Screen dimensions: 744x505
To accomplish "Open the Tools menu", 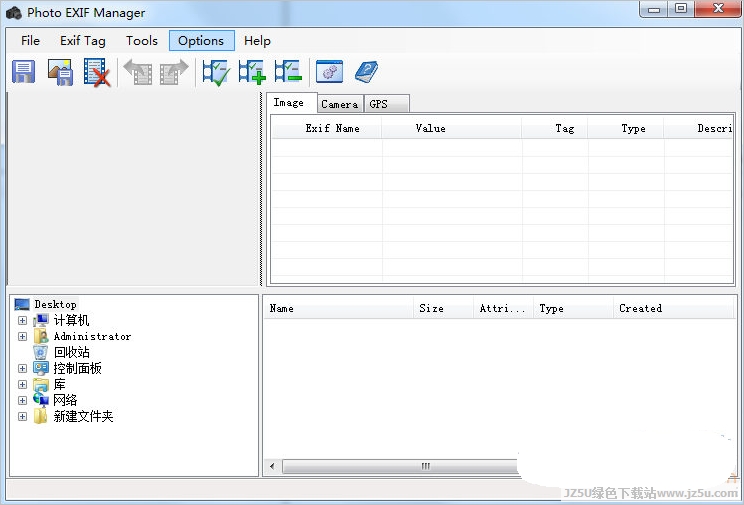I will pyautogui.click(x=141, y=41).
